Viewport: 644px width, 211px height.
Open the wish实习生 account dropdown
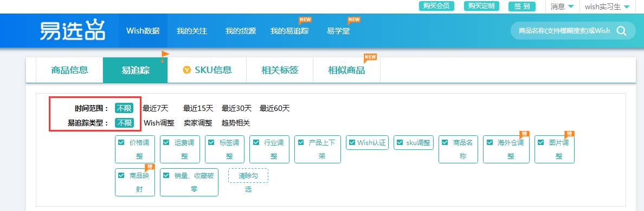(x=626, y=6)
